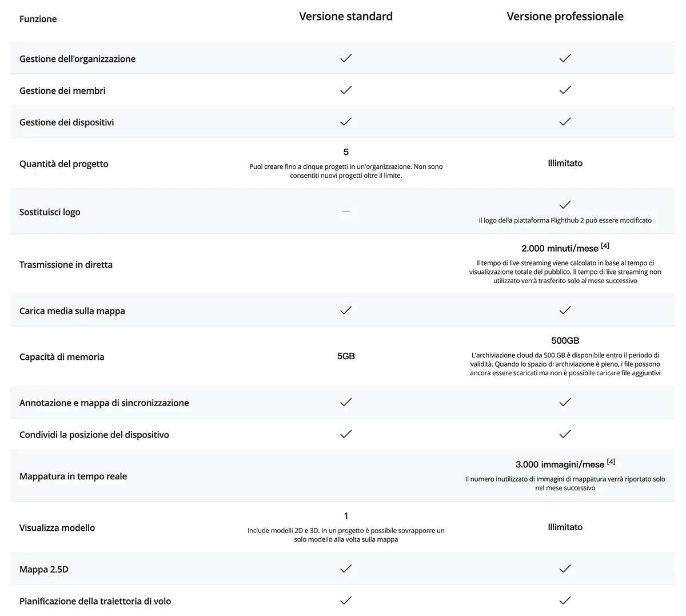686x616 pixels.
Task: Click the professional checkmark for Mappa 2.5D
Action: 565,569
